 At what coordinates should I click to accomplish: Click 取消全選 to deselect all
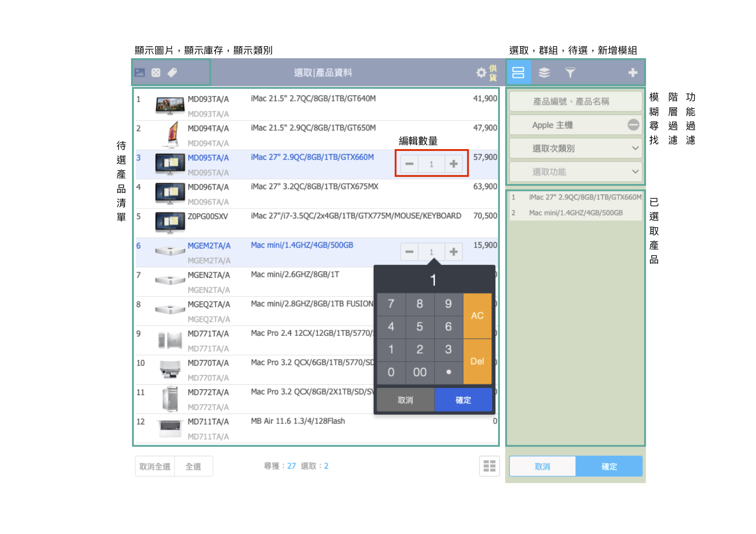pos(155,466)
